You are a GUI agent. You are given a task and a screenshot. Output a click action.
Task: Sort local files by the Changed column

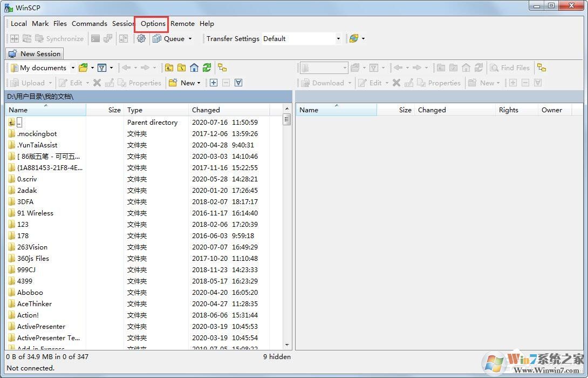[206, 110]
